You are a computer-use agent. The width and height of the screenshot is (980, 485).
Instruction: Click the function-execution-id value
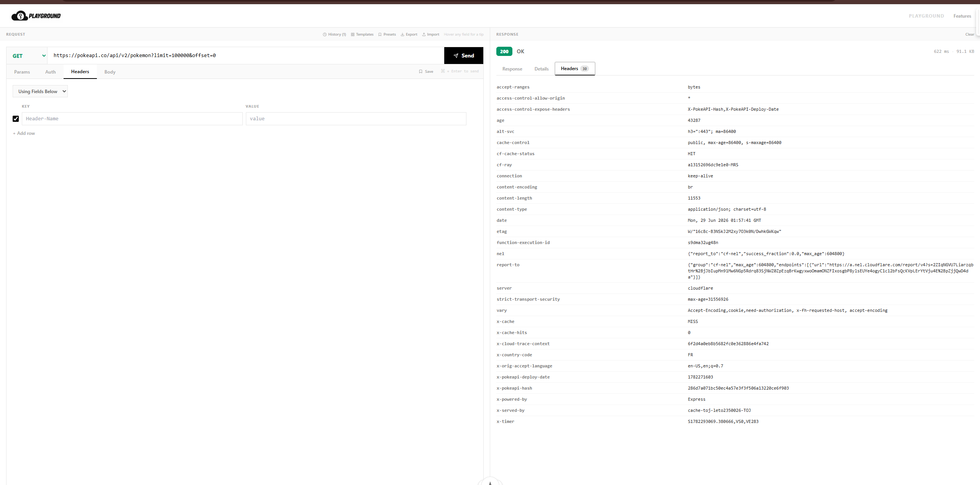[x=703, y=242]
